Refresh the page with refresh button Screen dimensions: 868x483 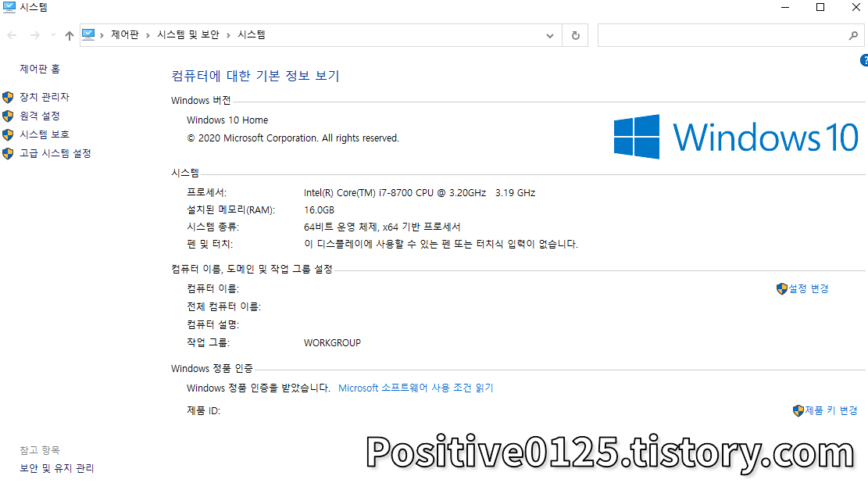pos(575,35)
